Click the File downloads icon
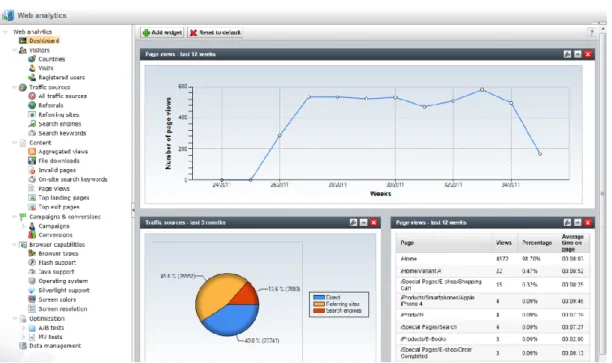612x363 pixels. coord(32,160)
